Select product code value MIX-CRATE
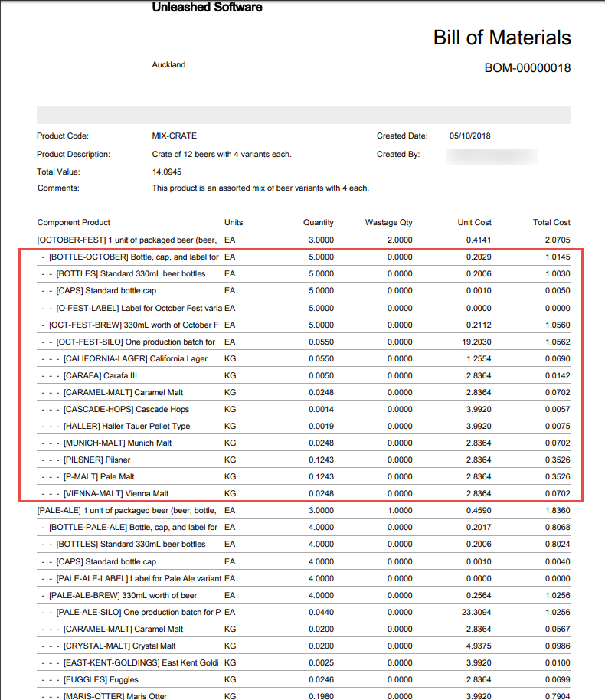 tap(174, 136)
